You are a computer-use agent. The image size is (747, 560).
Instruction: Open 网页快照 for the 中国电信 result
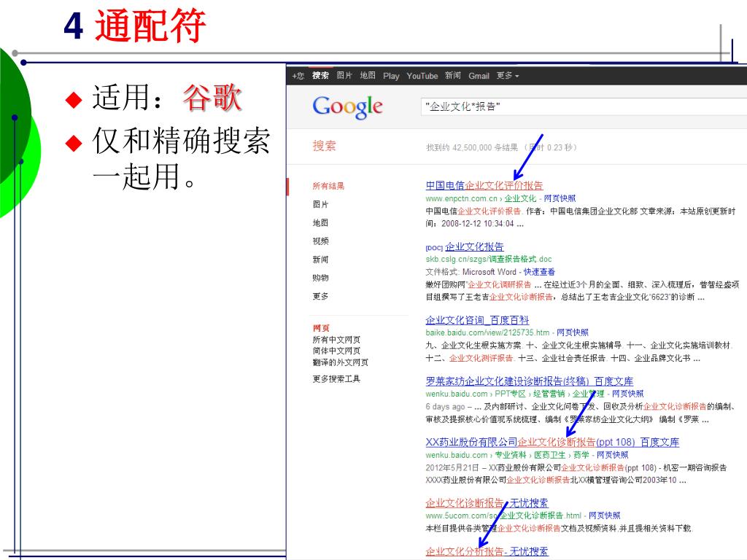click(x=560, y=198)
